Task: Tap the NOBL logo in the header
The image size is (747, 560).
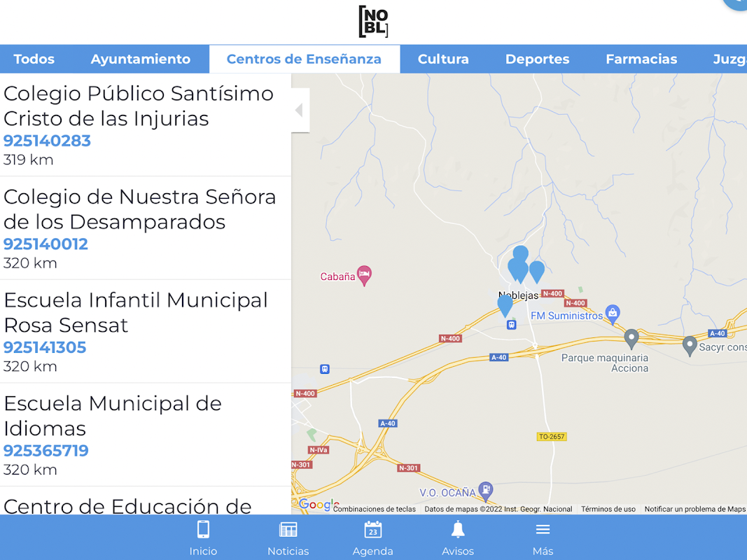Action: point(373,22)
